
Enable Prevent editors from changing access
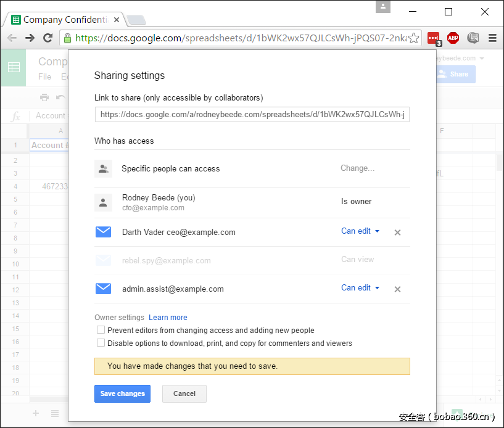coord(101,331)
